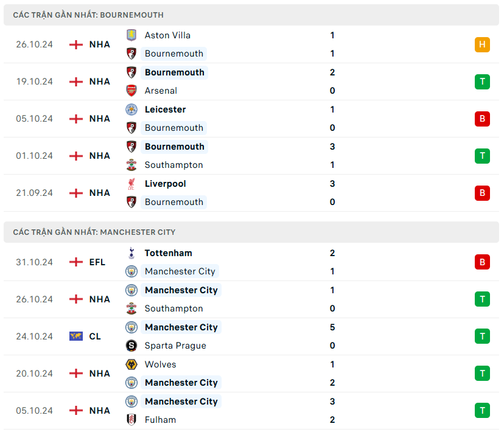Click the Leicester club crest icon
The width and height of the screenshot is (504, 435).
(131, 110)
